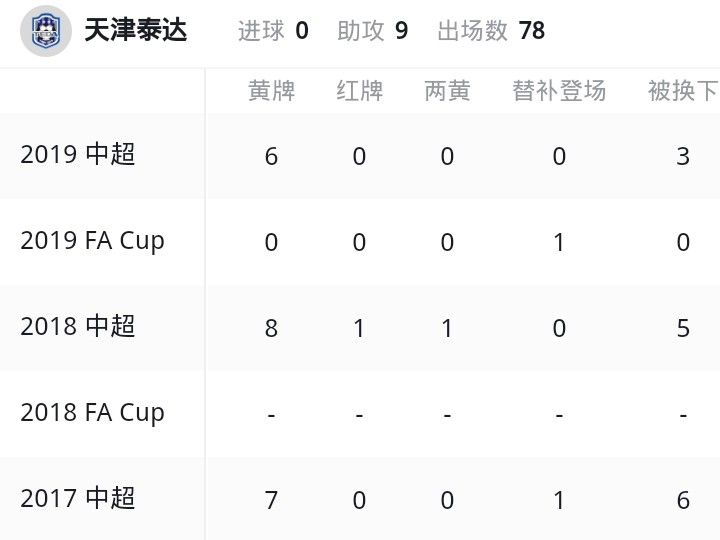Open the 天津泰达 team name link
Screen dimensions: 720x540
135,31
